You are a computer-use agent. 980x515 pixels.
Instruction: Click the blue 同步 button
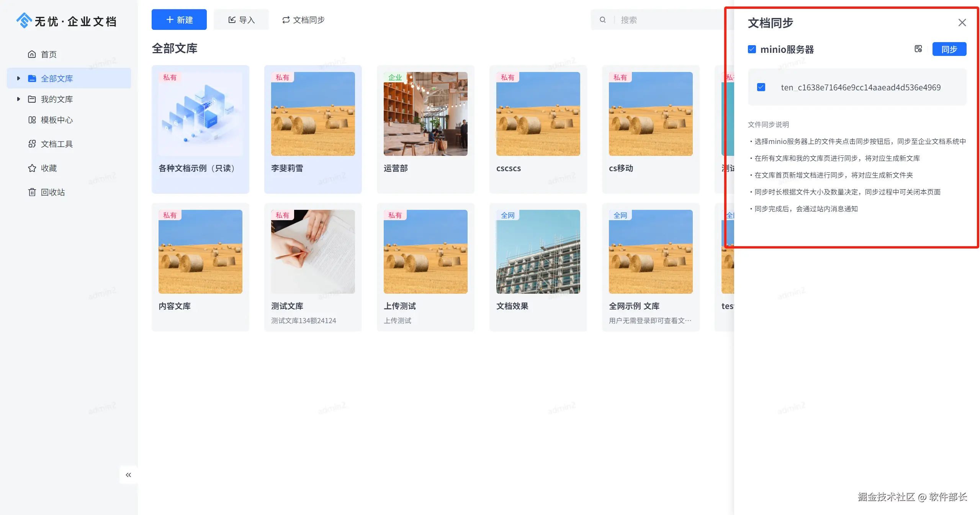click(x=949, y=49)
